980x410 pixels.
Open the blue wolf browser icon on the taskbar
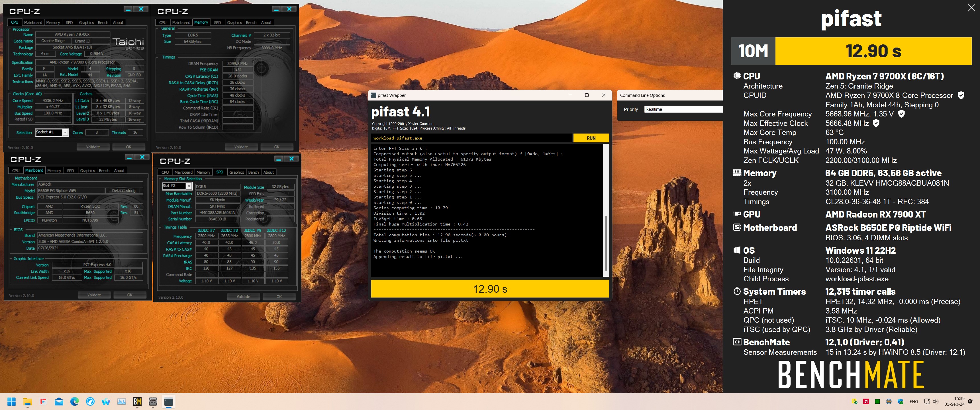coord(90,402)
